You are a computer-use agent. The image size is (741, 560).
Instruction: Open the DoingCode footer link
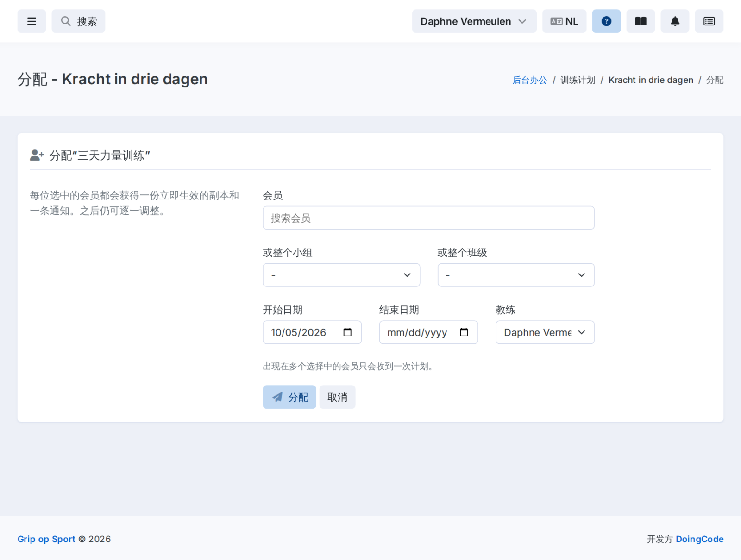699,539
